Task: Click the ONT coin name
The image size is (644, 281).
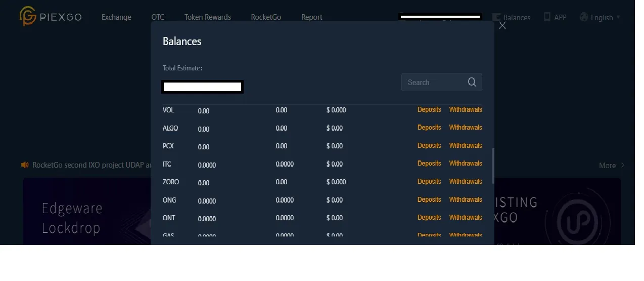Action: click(169, 218)
